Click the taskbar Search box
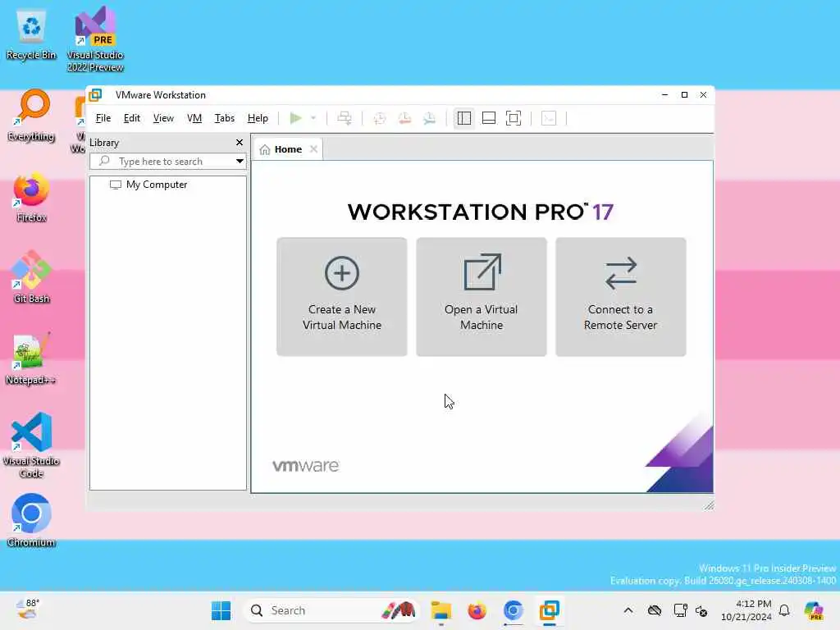Viewport: 840px width, 630px height. tap(332, 610)
